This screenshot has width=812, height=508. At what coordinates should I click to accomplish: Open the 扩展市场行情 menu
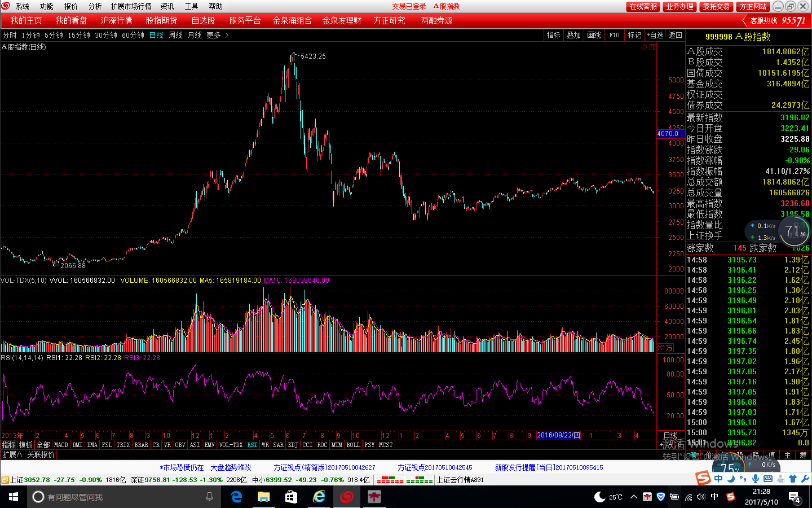(131, 6)
